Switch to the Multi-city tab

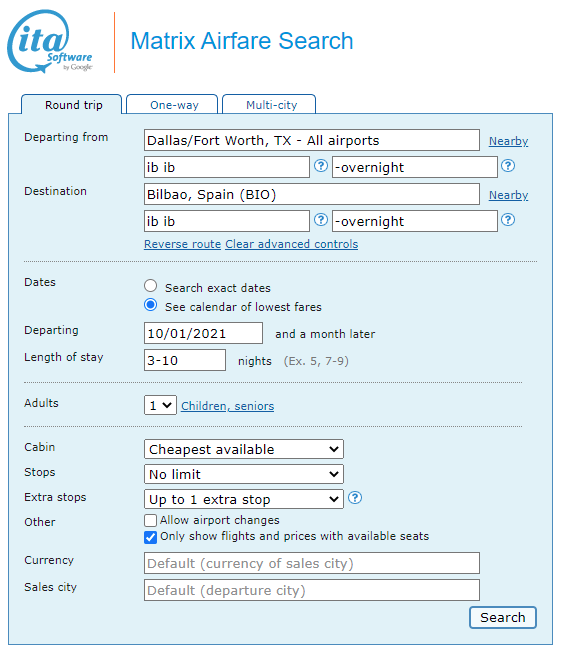pos(269,104)
